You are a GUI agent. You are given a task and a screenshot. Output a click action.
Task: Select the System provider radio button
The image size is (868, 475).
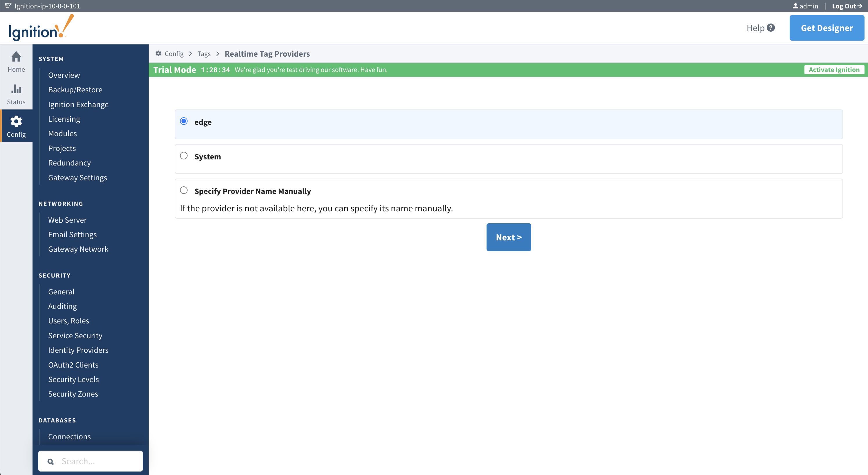184,156
